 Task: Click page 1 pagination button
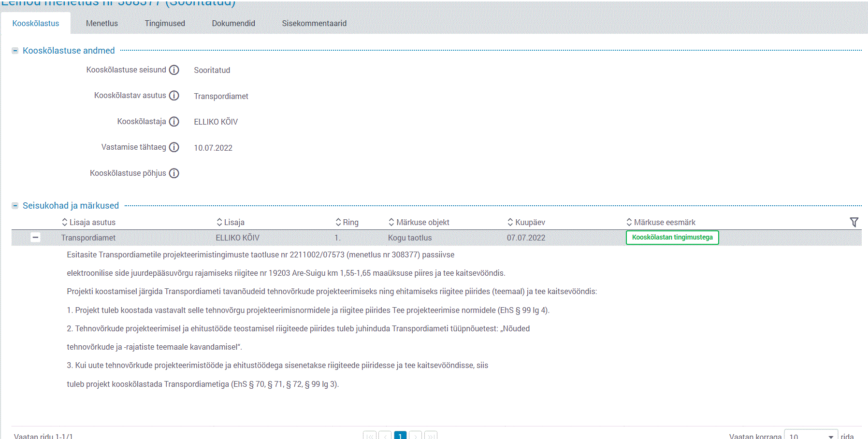[x=400, y=436]
